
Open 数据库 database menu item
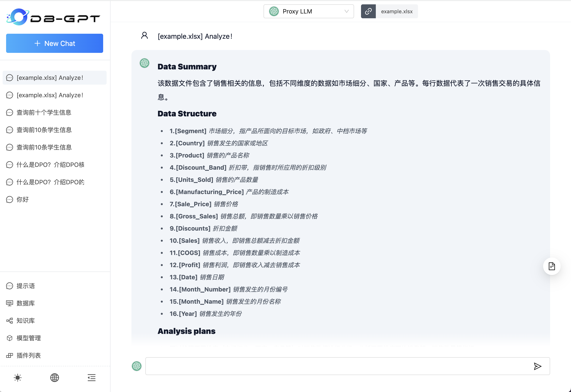(25, 303)
